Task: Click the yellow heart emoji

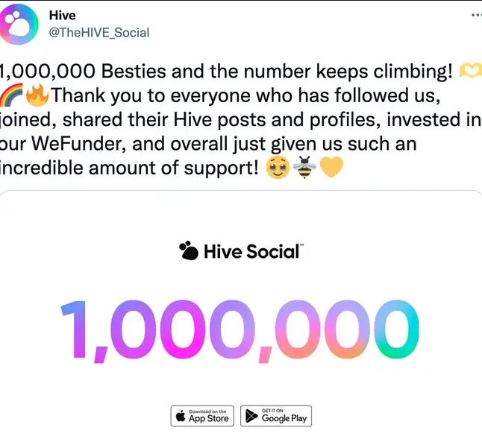Action: coord(331,167)
